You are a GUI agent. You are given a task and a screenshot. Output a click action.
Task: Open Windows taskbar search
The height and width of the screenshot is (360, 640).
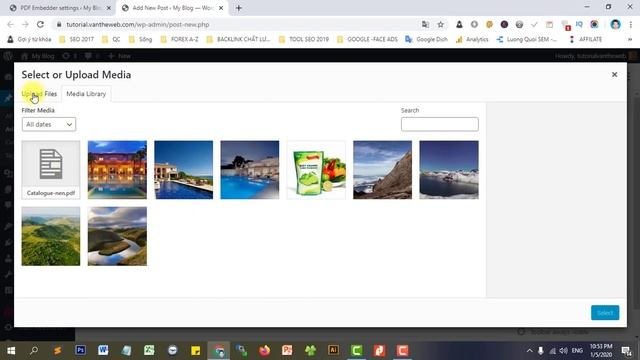click(34, 350)
